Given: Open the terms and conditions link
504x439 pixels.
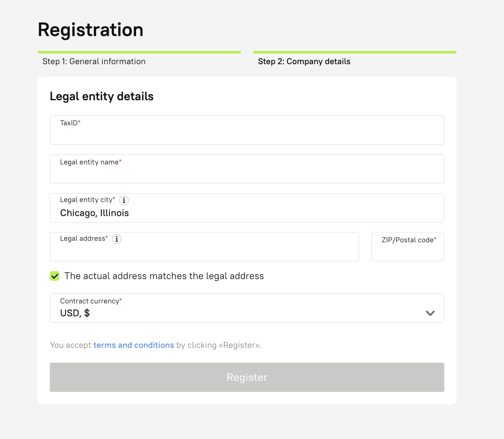Looking at the screenshot, I should pyautogui.click(x=133, y=345).
